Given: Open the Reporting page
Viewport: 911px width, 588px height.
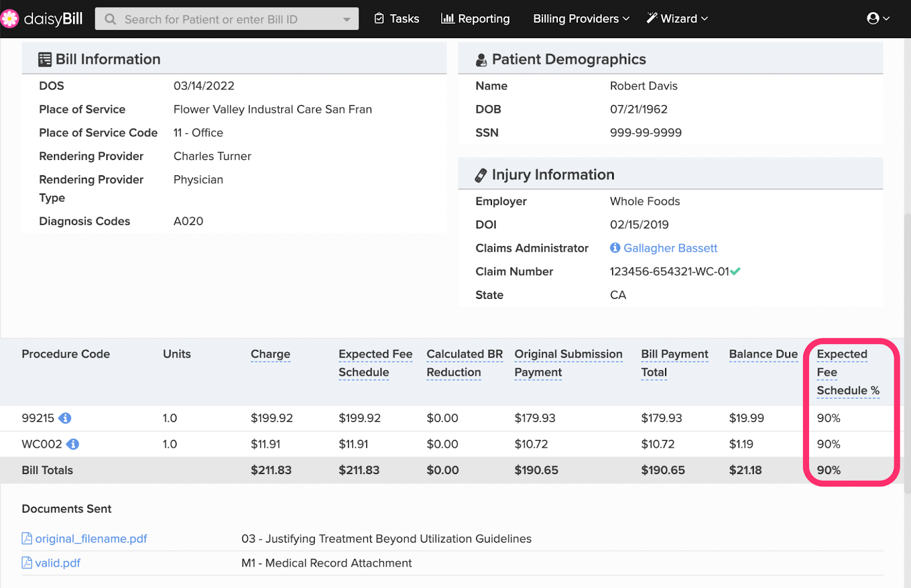Looking at the screenshot, I should (x=475, y=19).
